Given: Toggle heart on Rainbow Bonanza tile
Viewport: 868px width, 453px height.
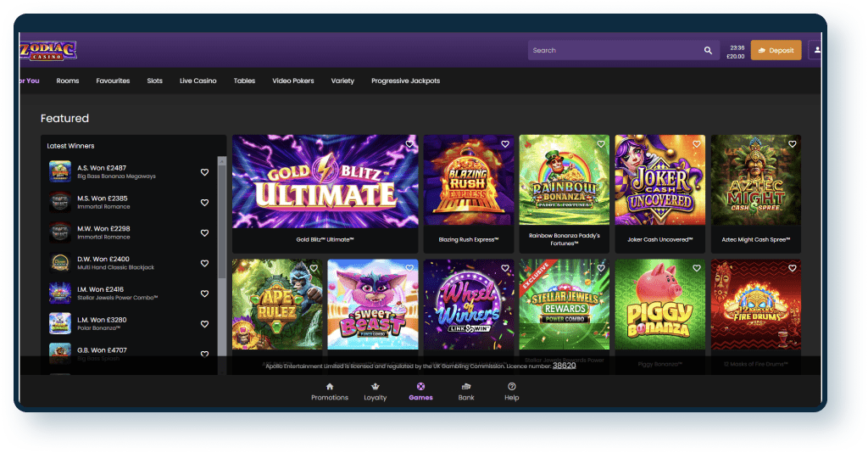Looking at the screenshot, I should pos(601,144).
